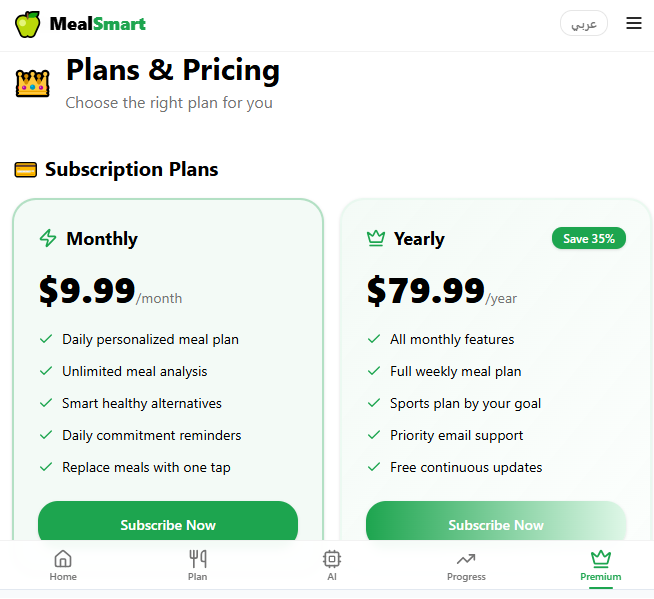This screenshot has height=599, width=654.
Task: Click the lightning bolt Monthly icon
Action: [x=48, y=238]
